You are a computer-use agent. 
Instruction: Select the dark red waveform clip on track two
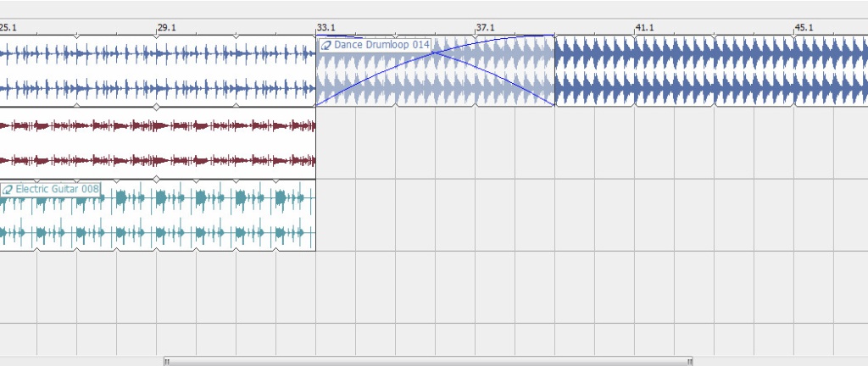tap(158, 143)
